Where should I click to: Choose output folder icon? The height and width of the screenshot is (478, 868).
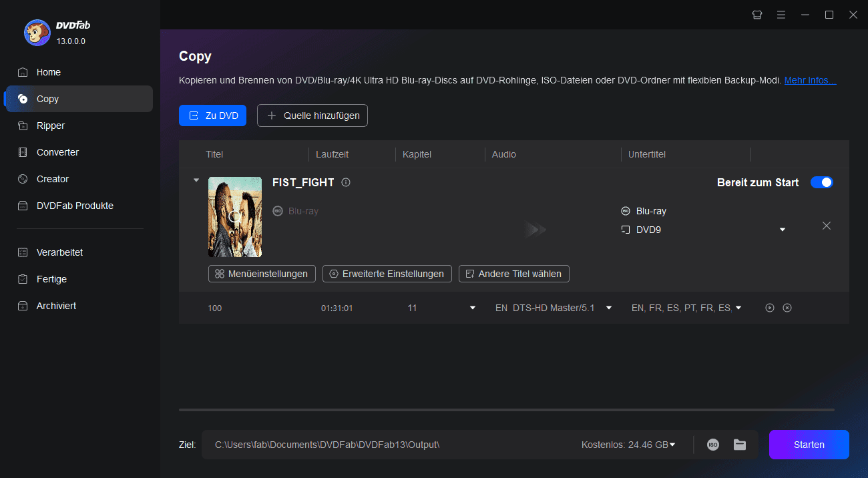pyautogui.click(x=740, y=445)
